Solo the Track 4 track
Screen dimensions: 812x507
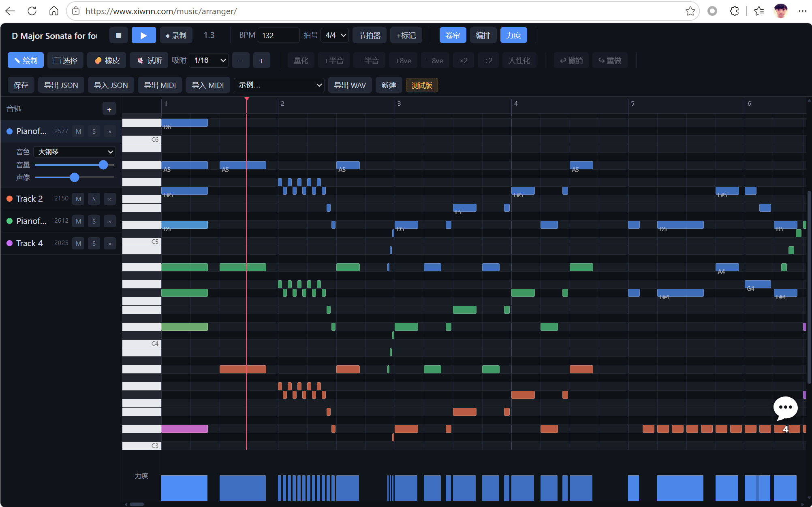(94, 243)
